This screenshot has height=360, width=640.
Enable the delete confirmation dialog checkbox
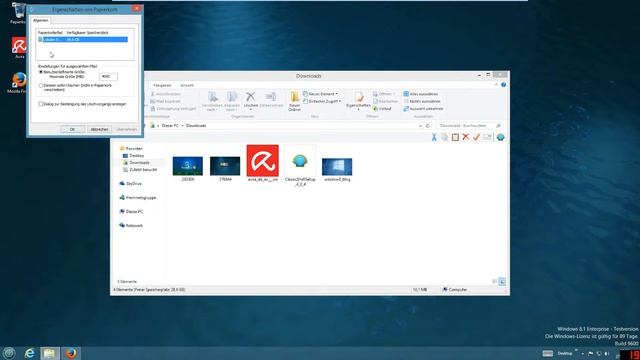pyautogui.click(x=41, y=104)
